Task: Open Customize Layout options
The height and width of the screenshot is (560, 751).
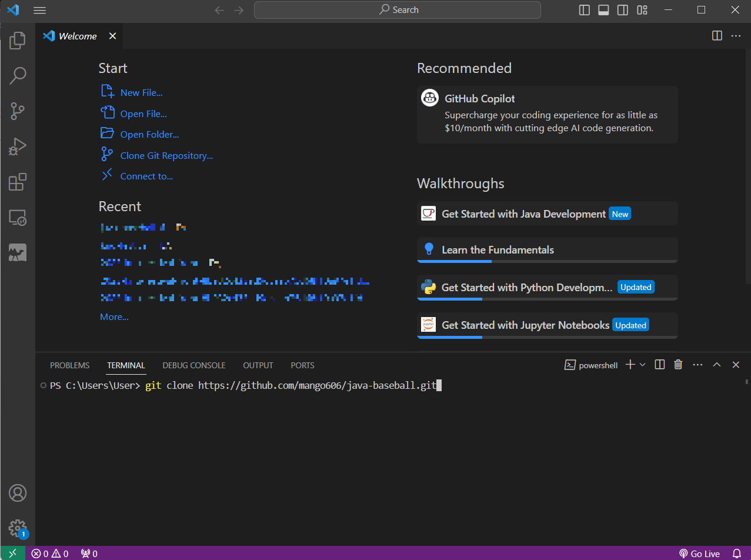Action: 642,10
